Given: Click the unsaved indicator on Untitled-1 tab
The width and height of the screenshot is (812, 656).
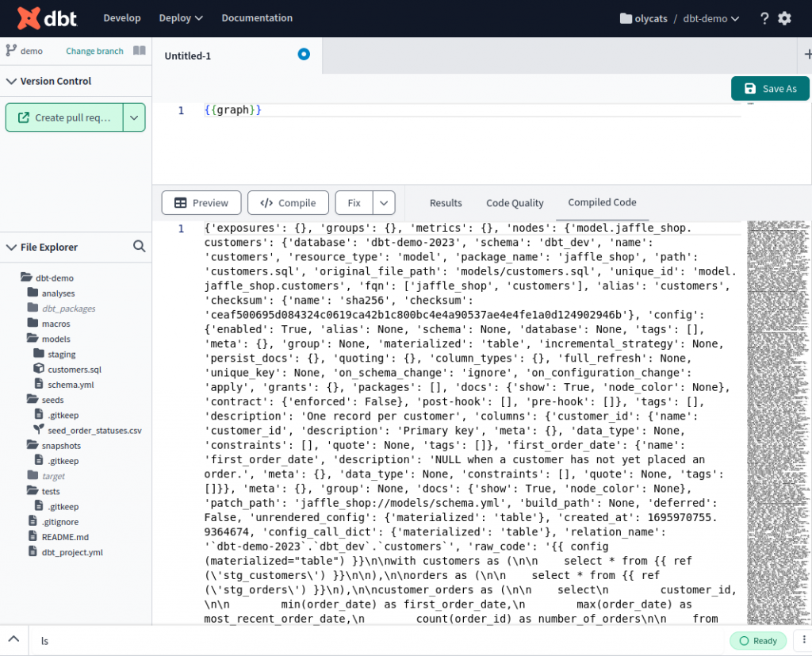Looking at the screenshot, I should (304, 55).
